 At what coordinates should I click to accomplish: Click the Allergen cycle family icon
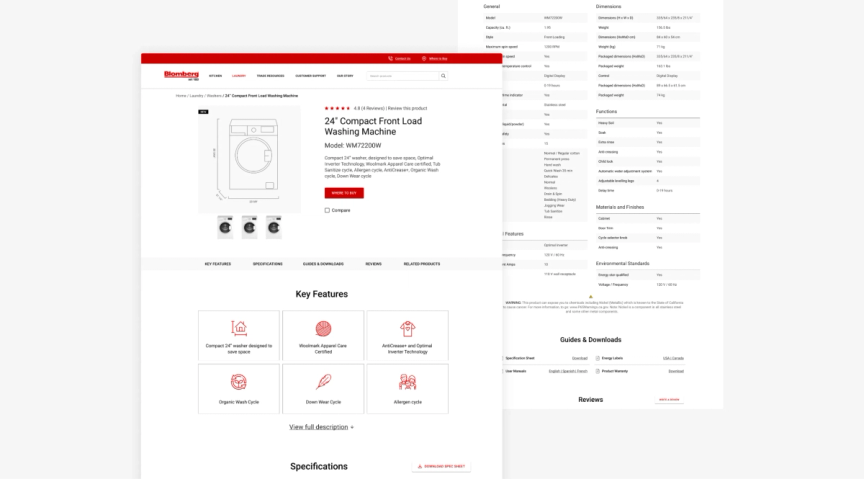click(x=408, y=382)
